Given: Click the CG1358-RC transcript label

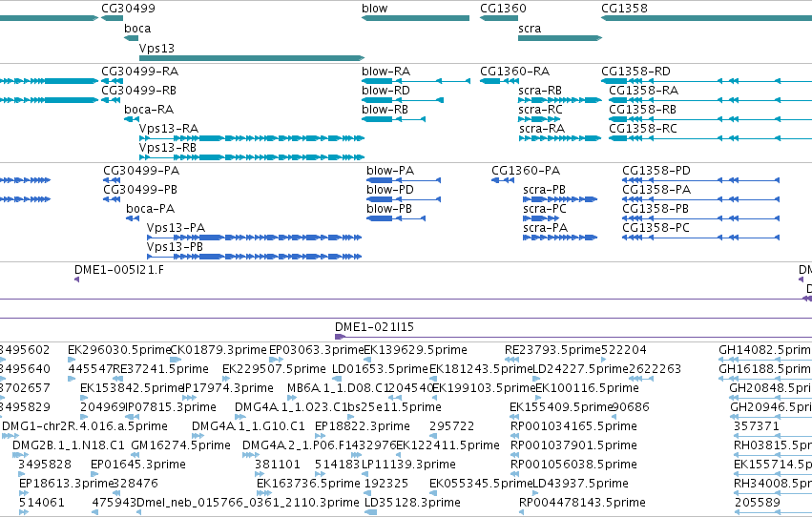Looking at the screenshot, I should point(643,129).
